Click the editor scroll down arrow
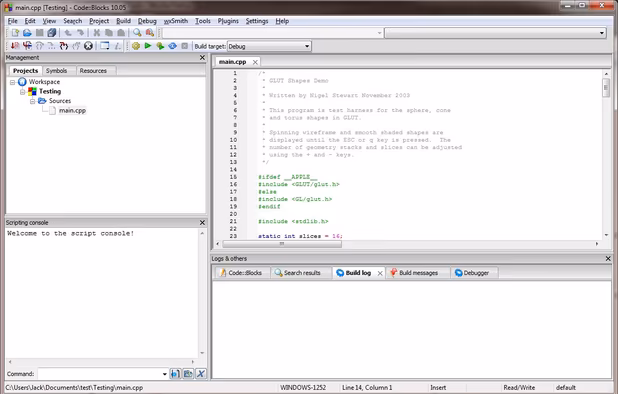618x394 pixels. (x=606, y=235)
